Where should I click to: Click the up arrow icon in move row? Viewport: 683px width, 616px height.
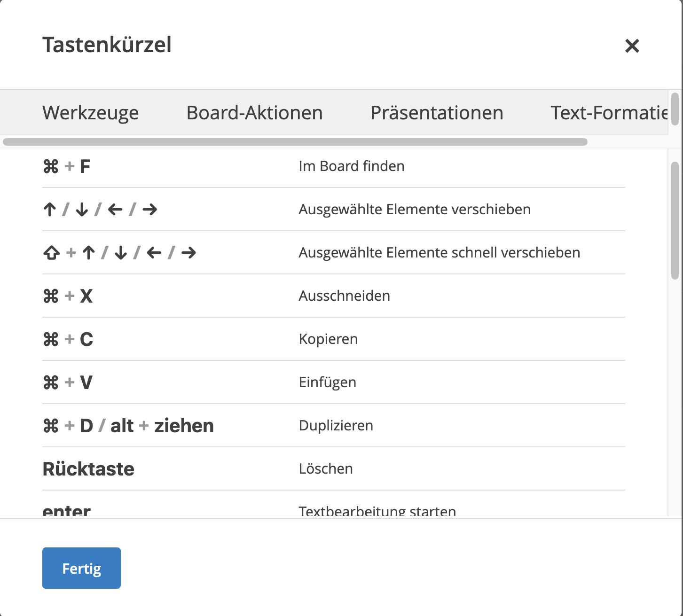[x=50, y=210]
